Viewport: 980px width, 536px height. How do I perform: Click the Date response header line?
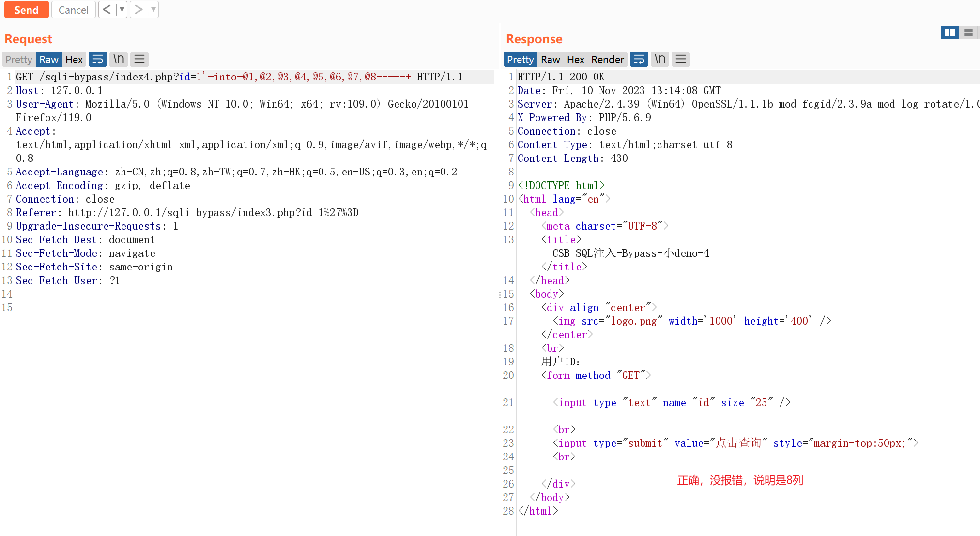point(619,90)
